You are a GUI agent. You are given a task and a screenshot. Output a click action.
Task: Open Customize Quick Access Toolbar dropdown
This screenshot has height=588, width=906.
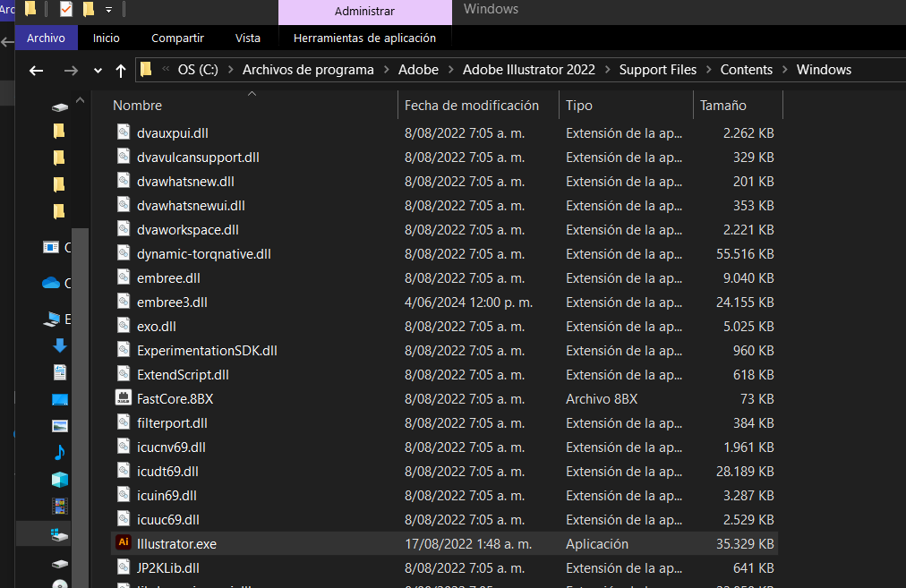pos(108,10)
